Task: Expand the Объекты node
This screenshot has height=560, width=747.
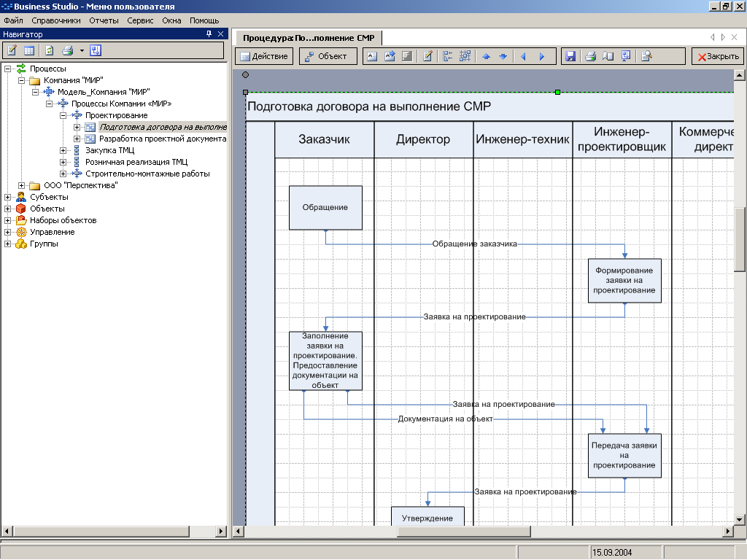Action: pyautogui.click(x=7, y=209)
